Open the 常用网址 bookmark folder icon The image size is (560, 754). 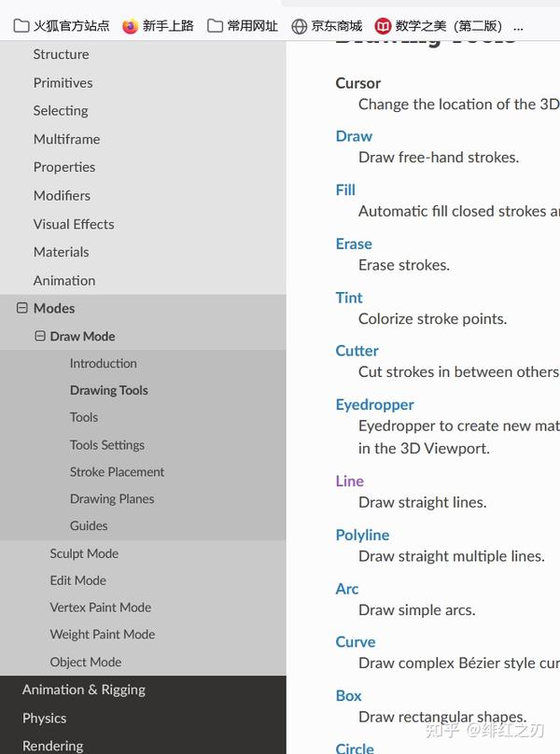pyautogui.click(x=216, y=26)
